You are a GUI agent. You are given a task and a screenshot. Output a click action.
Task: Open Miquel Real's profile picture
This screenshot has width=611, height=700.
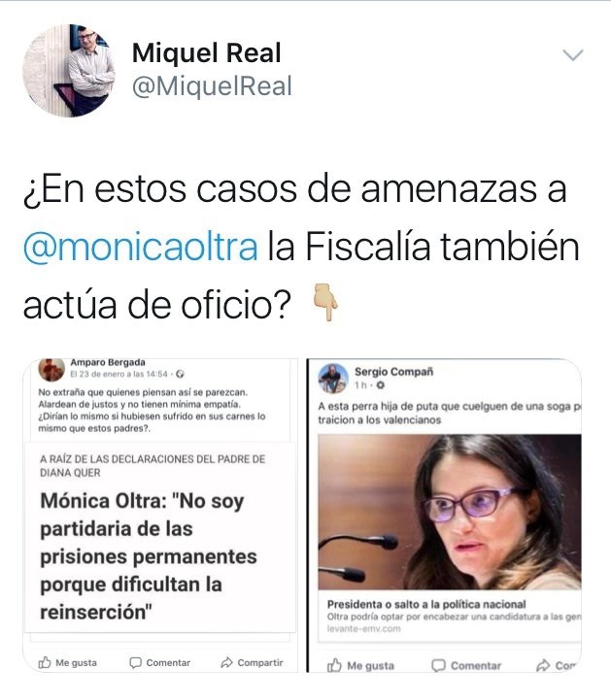(x=69, y=71)
